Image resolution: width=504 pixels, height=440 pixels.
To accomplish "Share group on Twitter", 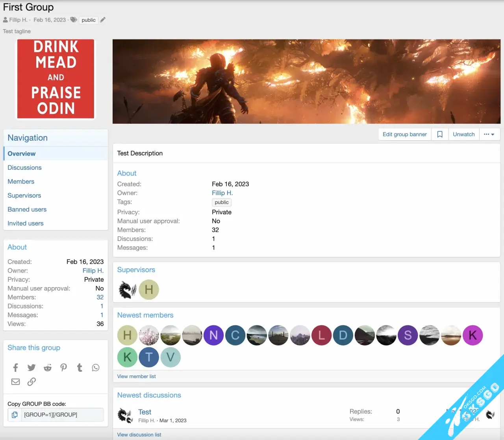I will click(x=31, y=368).
